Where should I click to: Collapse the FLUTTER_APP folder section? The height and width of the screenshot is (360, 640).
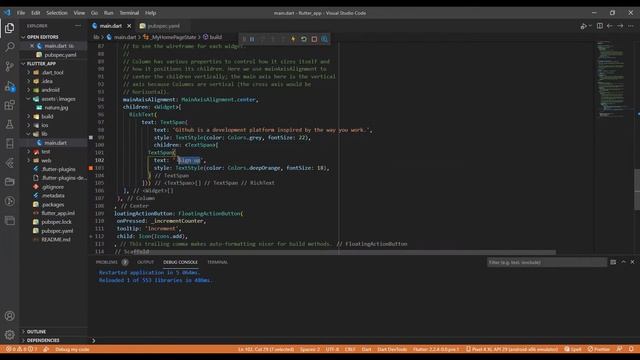[x=23, y=64]
